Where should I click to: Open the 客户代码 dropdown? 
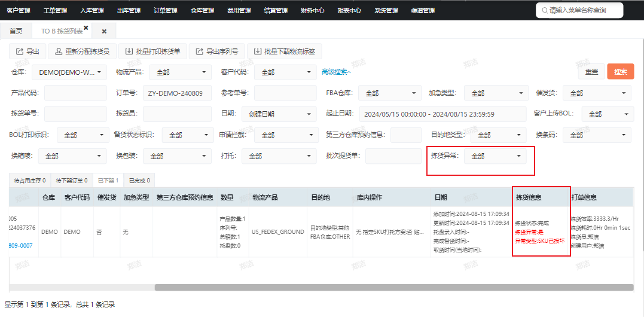pos(285,72)
